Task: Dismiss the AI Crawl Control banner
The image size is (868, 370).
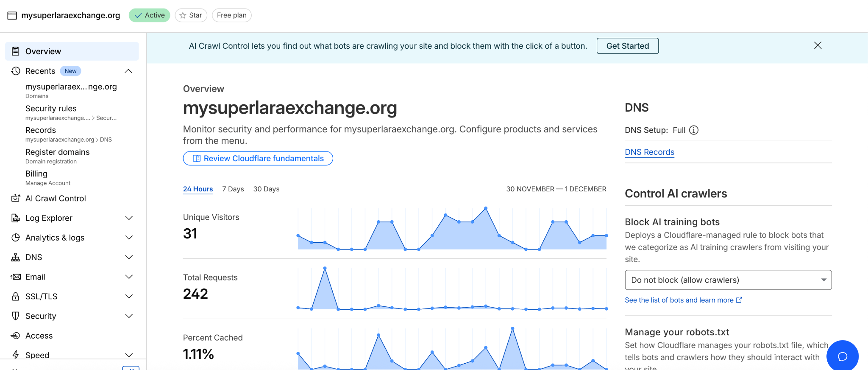Action: (818, 45)
